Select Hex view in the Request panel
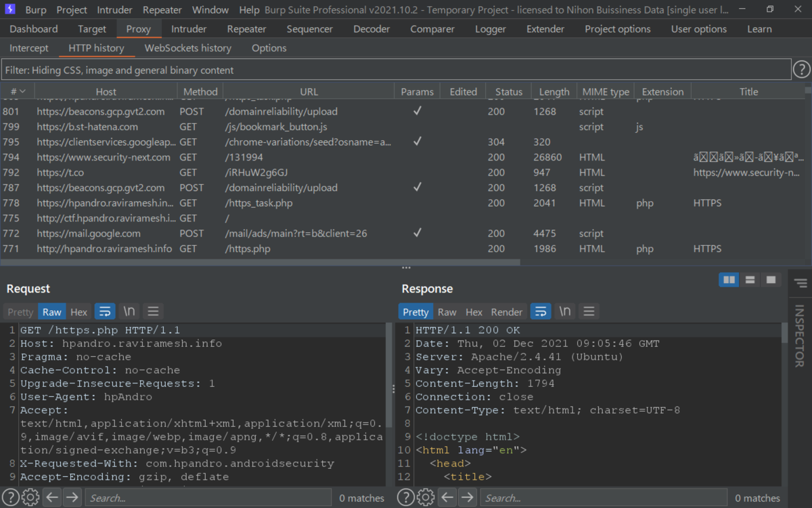Screen dimensions: 812x508 pos(79,312)
